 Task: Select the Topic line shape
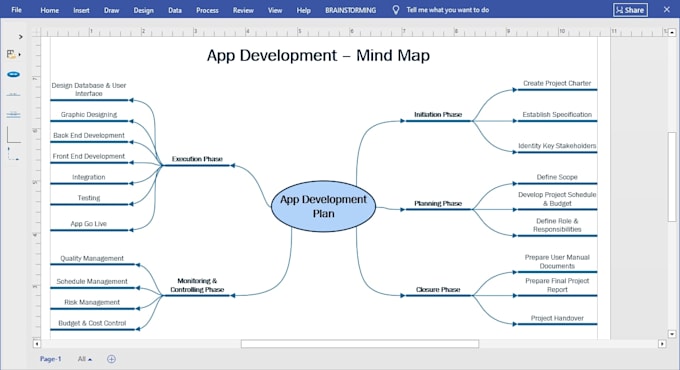[13, 94]
